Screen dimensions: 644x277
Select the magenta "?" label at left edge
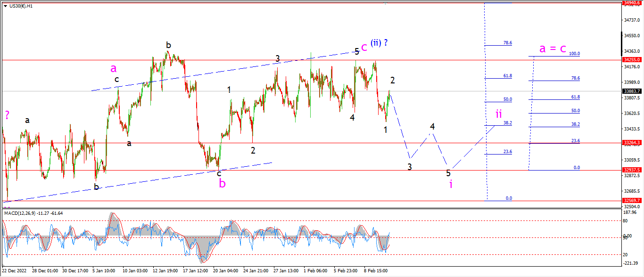8,114
